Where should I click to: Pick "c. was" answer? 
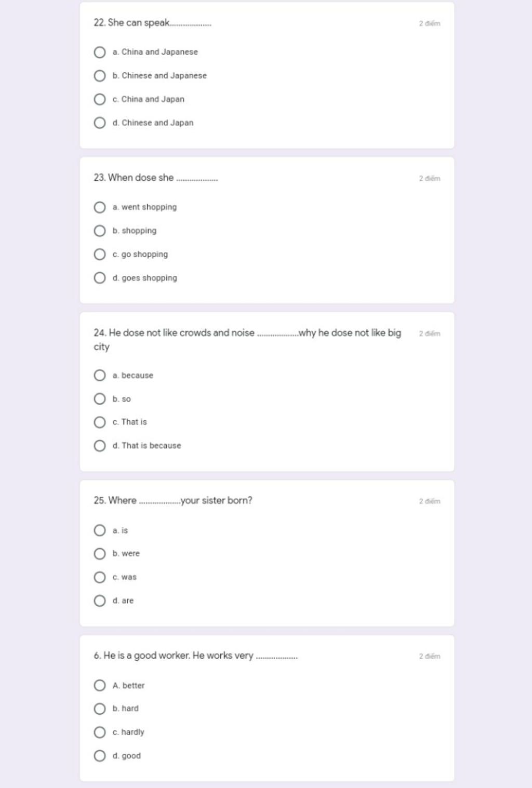click(x=100, y=577)
